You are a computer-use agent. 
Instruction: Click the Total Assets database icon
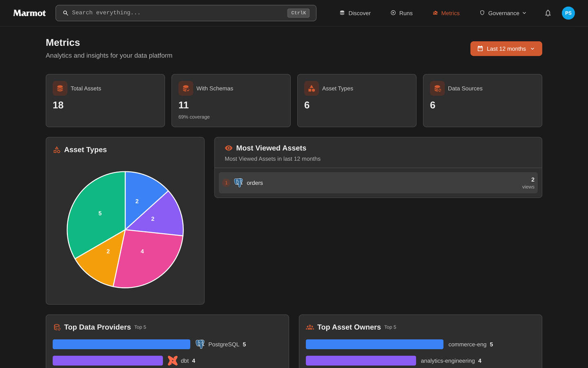pos(60,88)
